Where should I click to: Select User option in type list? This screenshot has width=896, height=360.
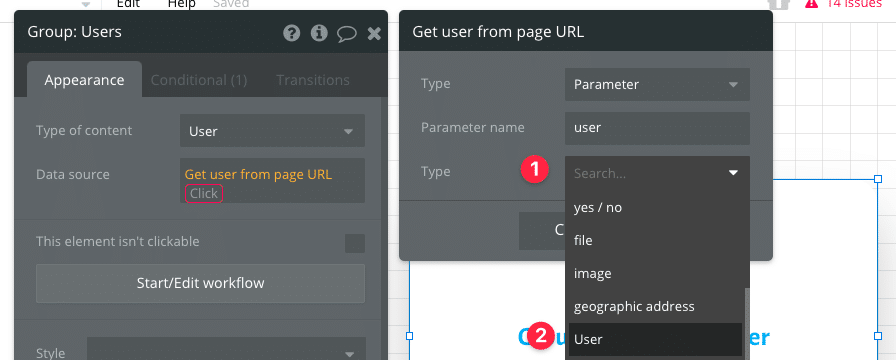click(x=655, y=339)
